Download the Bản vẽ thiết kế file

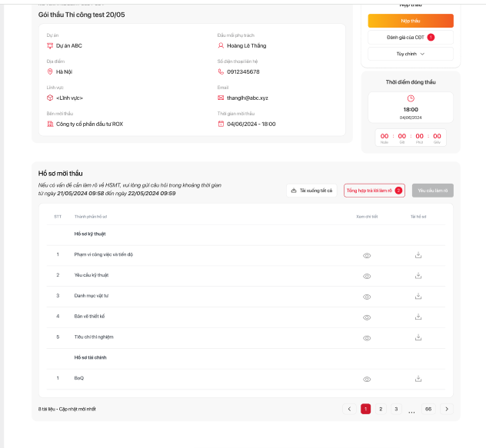(x=418, y=317)
